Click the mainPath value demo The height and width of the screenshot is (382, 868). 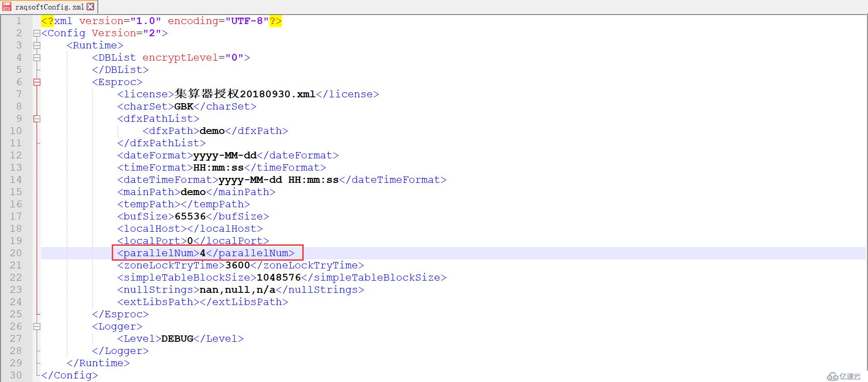point(193,192)
